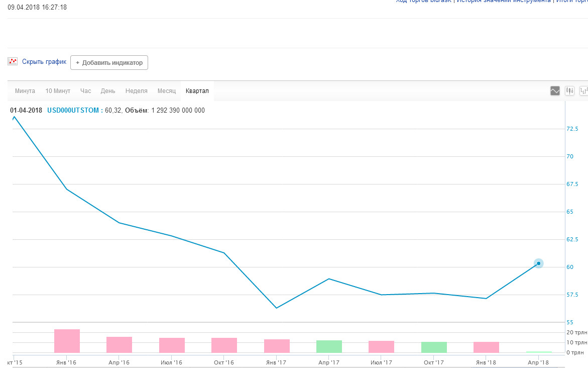Click the 10 трлн volume axis label
Screen dimensions: 588x368
click(x=577, y=342)
